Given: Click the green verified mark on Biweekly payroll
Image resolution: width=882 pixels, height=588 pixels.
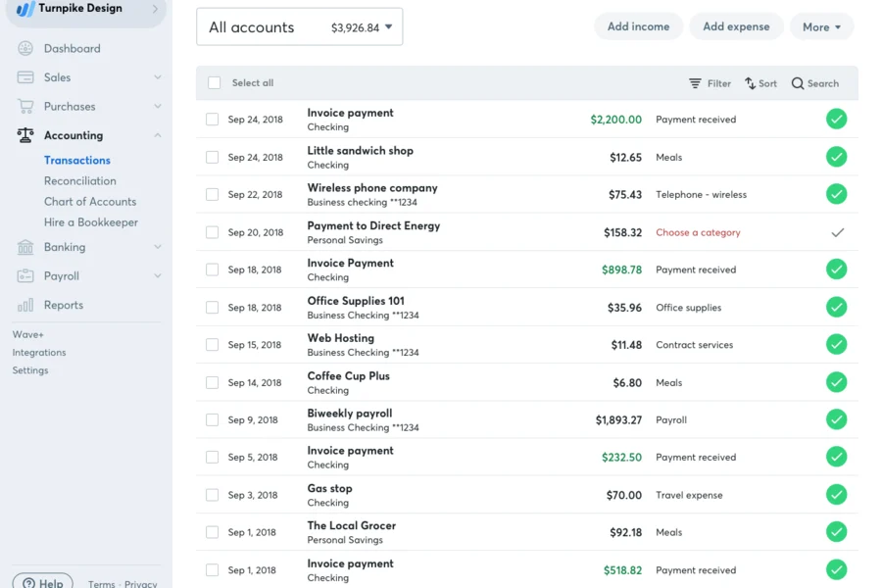Looking at the screenshot, I should pyautogui.click(x=836, y=419).
